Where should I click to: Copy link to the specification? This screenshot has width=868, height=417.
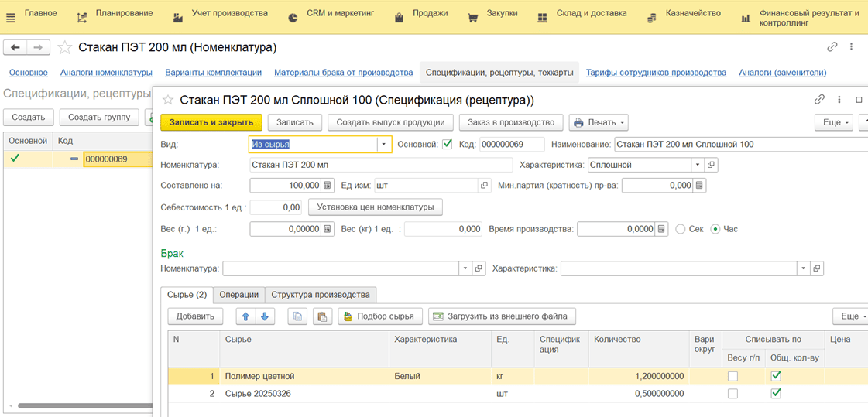tap(819, 100)
